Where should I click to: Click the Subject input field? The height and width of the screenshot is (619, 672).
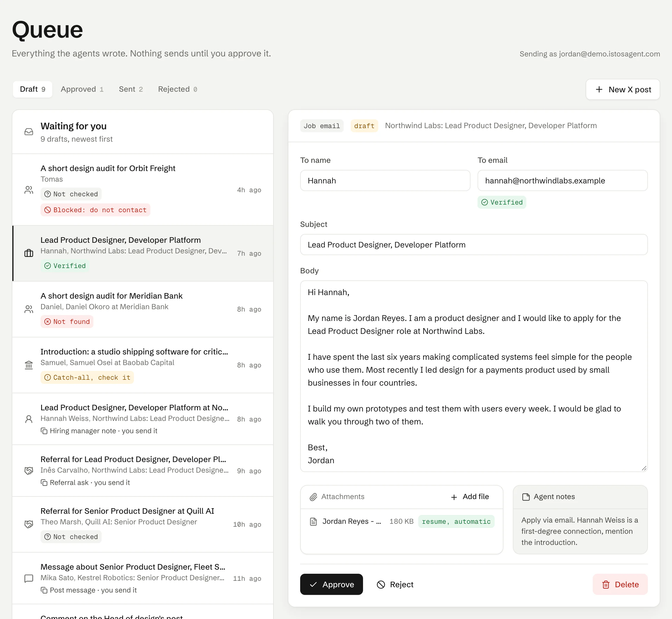click(x=474, y=245)
